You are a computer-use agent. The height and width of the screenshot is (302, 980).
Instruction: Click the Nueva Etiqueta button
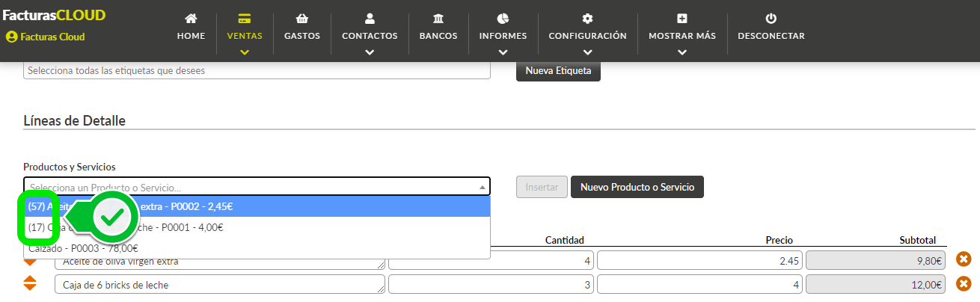[x=558, y=71]
